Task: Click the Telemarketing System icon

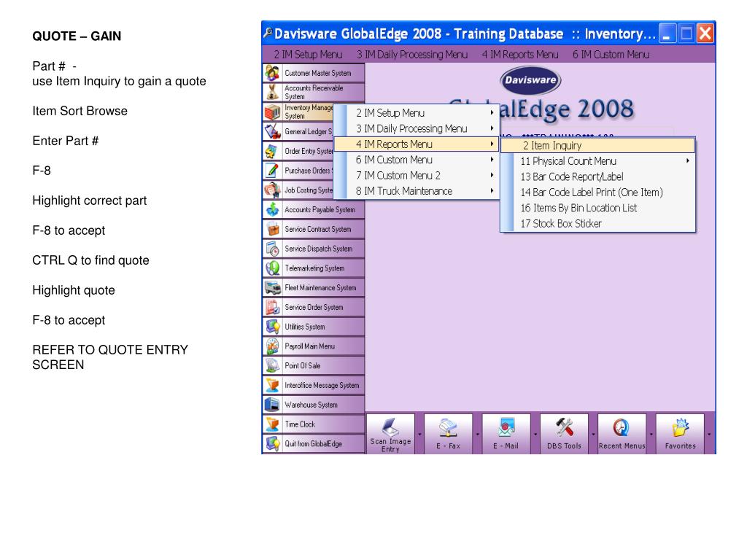Action: (x=272, y=268)
